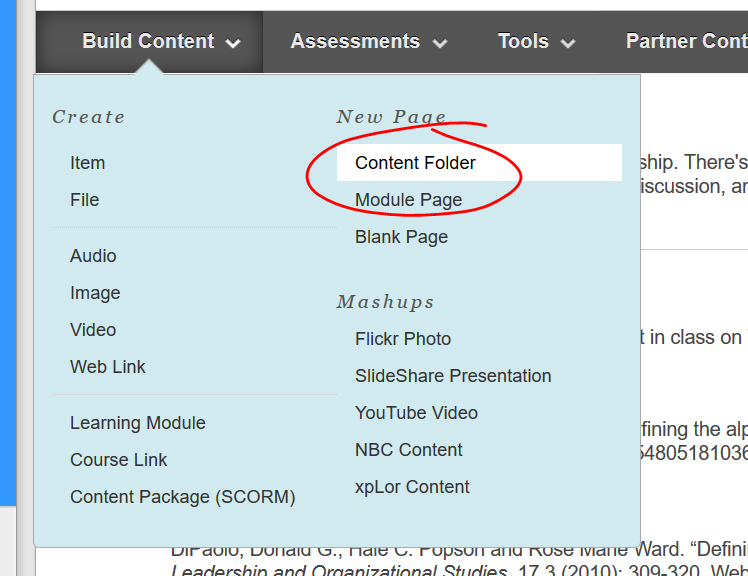Open the Partner Content menu
The height and width of the screenshot is (576, 748).
(685, 42)
